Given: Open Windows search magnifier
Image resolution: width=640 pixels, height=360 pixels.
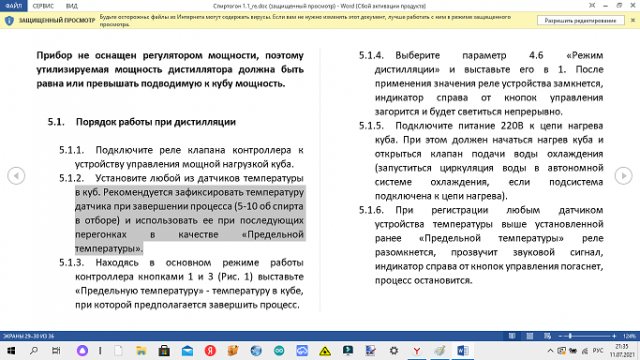Looking at the screenshot, I should (x=34, y=351).
